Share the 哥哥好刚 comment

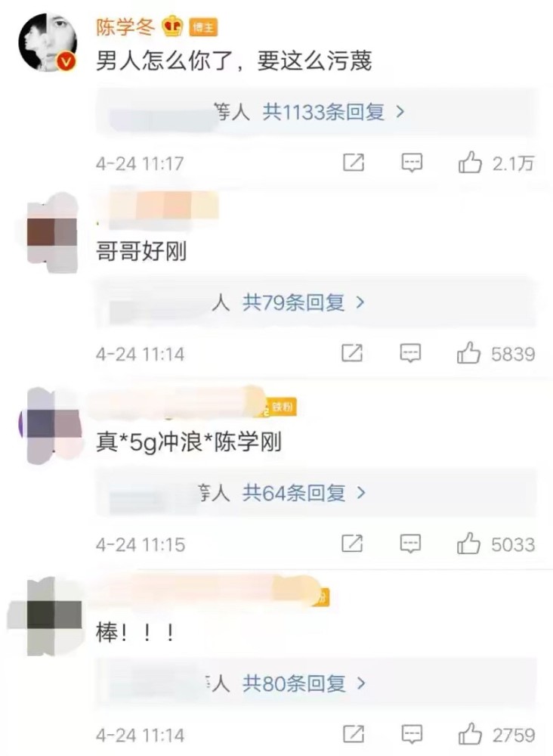(x=352, y=353)
